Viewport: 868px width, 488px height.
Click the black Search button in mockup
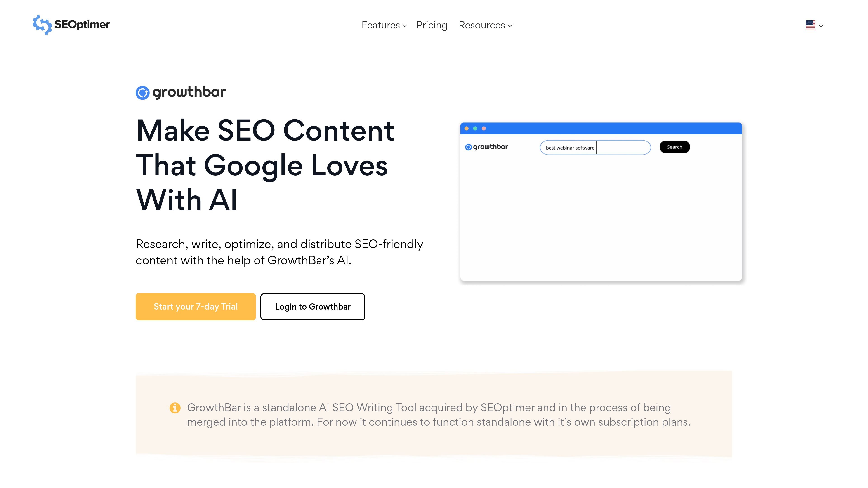coord(675,147)
